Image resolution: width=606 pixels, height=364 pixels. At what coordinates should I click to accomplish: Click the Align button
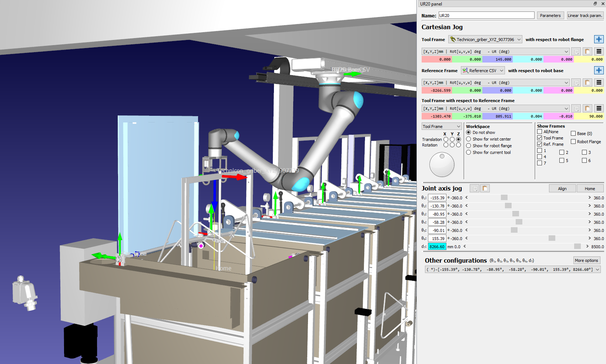[x=562, y=189]
